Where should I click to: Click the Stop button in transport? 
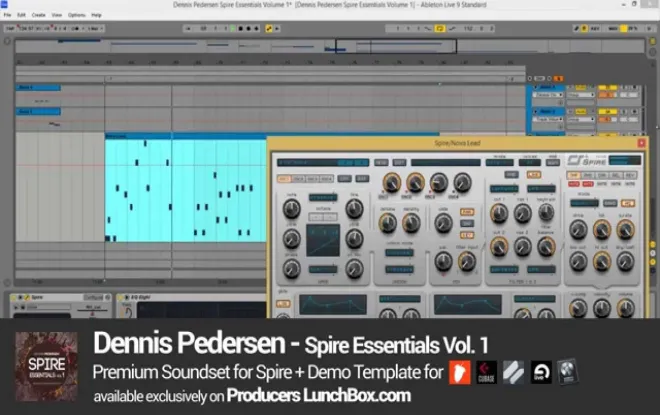(x=240, y=29)
